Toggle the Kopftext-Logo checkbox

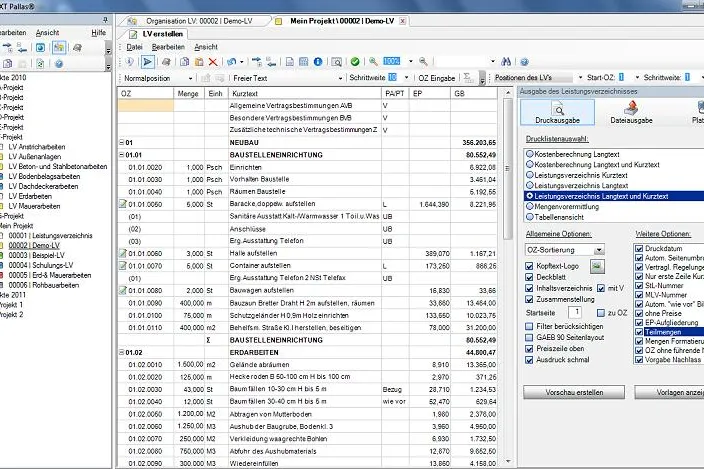[529, 266]
